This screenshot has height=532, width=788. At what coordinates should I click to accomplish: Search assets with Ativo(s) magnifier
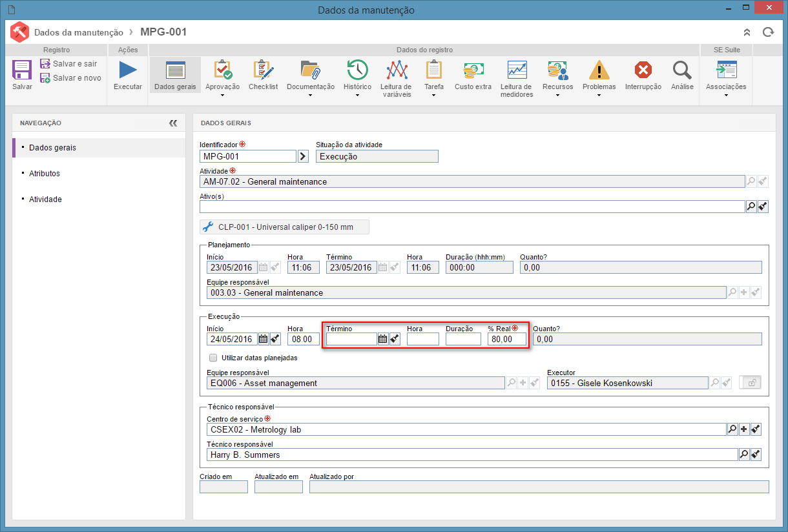point(751,207)
